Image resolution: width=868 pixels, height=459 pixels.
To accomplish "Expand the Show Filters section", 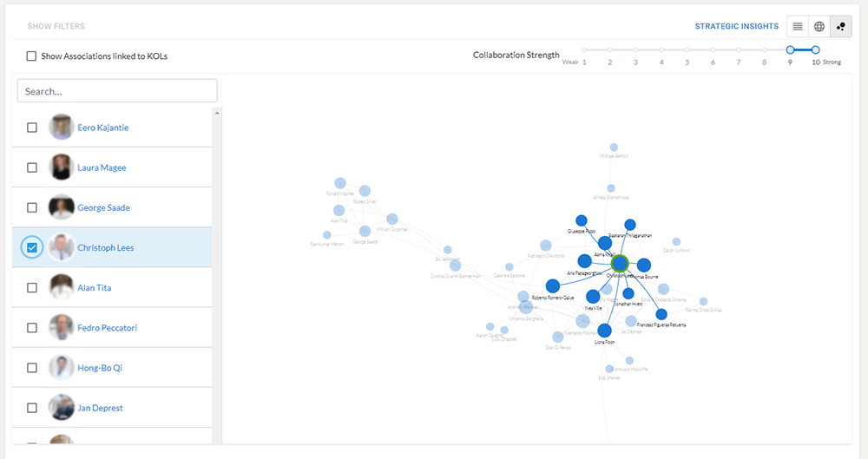I will click(56, 27).
